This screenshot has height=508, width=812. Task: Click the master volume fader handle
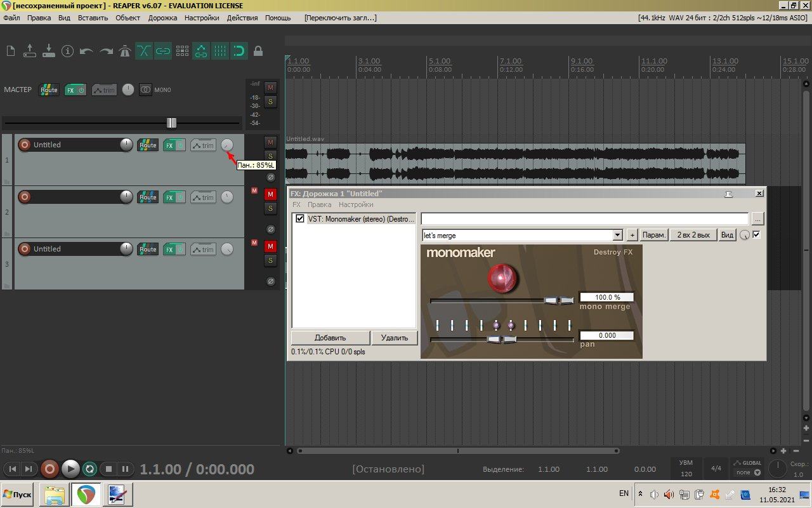[171, 123]
